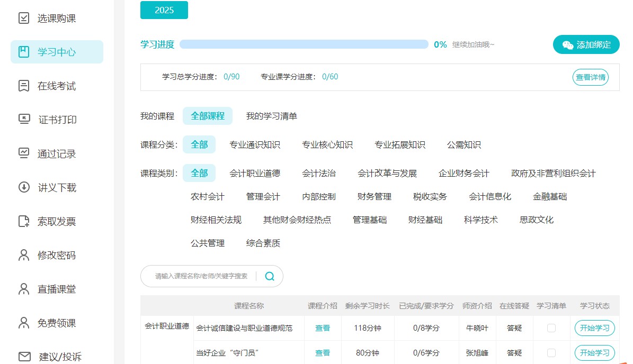633x364 pixels.
Task: Start learning 会计诚信建设与职业道德规范 course
Action: click(x=594, y=328)
